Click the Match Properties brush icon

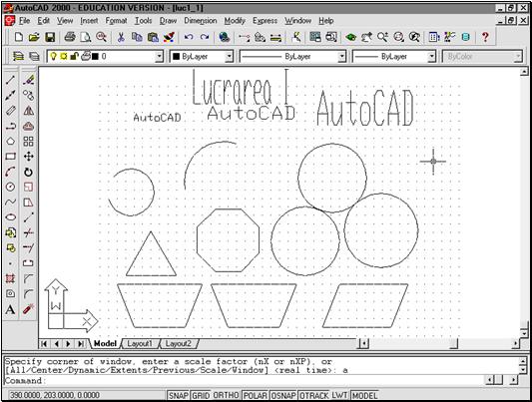[169, 37]
